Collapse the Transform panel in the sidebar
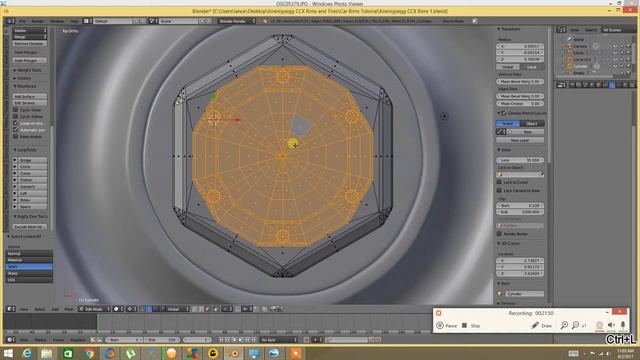Viewport: 640px width, 360px height. 509,29
